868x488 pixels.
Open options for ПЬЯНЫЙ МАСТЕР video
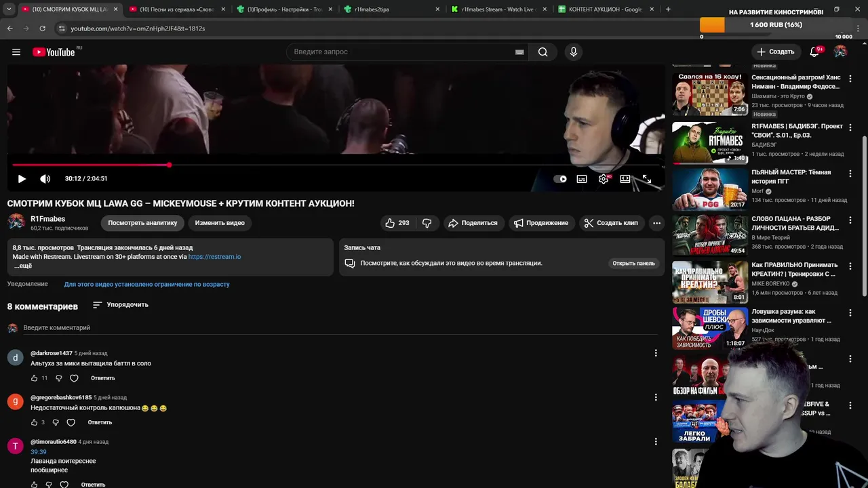[850, 174]
